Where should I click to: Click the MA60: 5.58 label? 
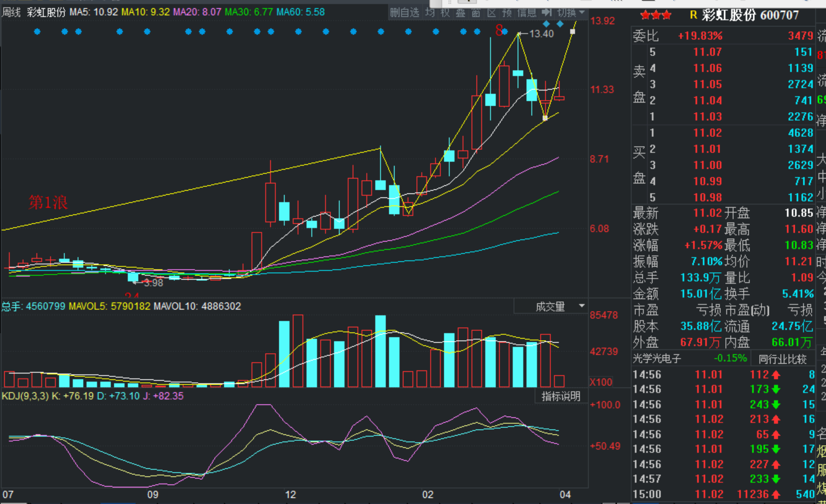coord(301,12)
